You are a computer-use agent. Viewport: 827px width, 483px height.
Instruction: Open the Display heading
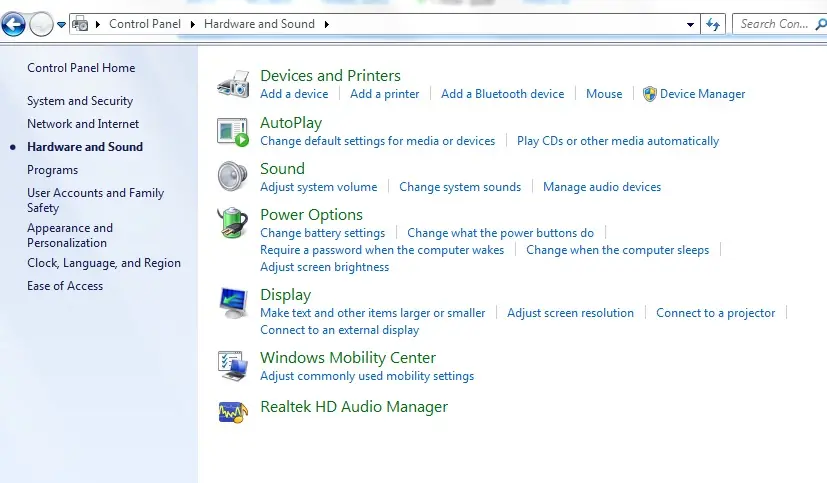coord(285,295)
